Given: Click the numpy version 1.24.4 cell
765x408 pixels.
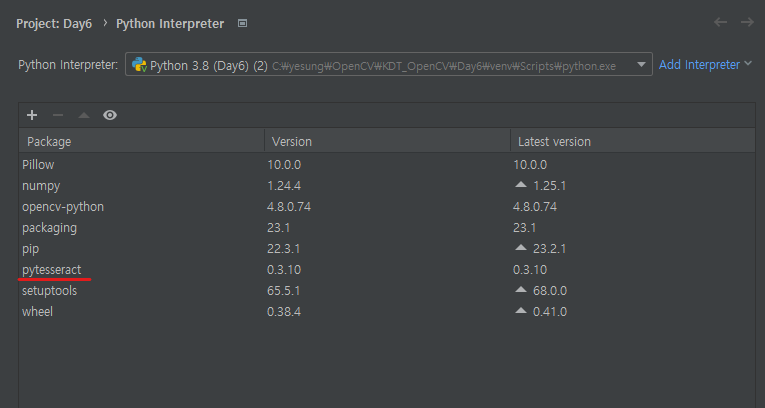Looking at the screenshot, I should (284, 185).
